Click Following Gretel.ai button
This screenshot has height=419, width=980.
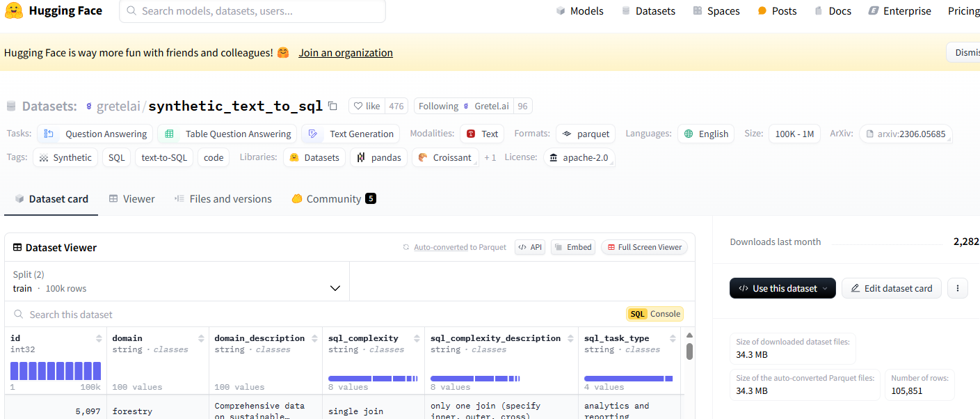(x=464, y=106)
